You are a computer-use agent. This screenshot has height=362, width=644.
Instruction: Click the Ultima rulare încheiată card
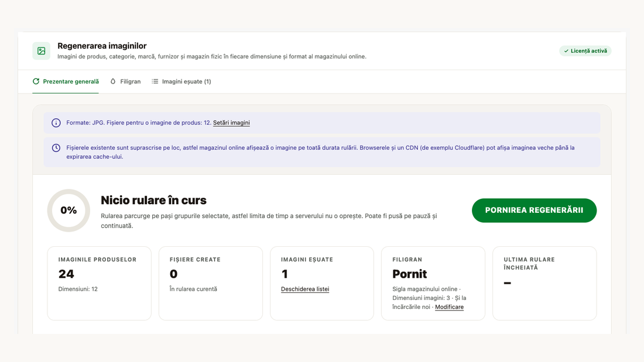(544, 283)
